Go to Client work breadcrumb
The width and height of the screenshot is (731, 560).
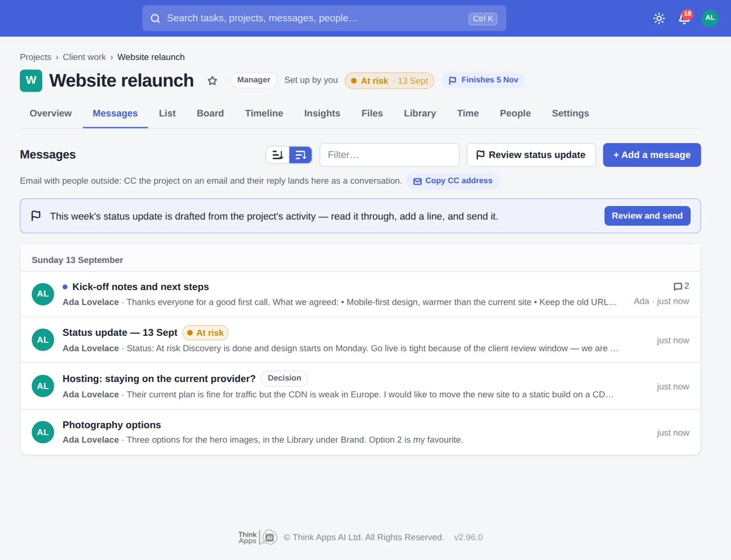tap(84, 57)
